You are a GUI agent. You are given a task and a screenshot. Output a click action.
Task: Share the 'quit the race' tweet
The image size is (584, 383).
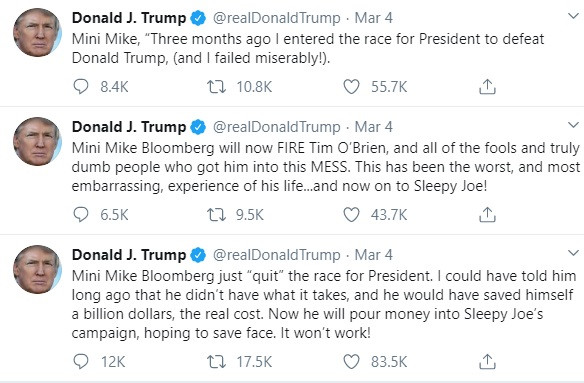[x=487, y=361]
